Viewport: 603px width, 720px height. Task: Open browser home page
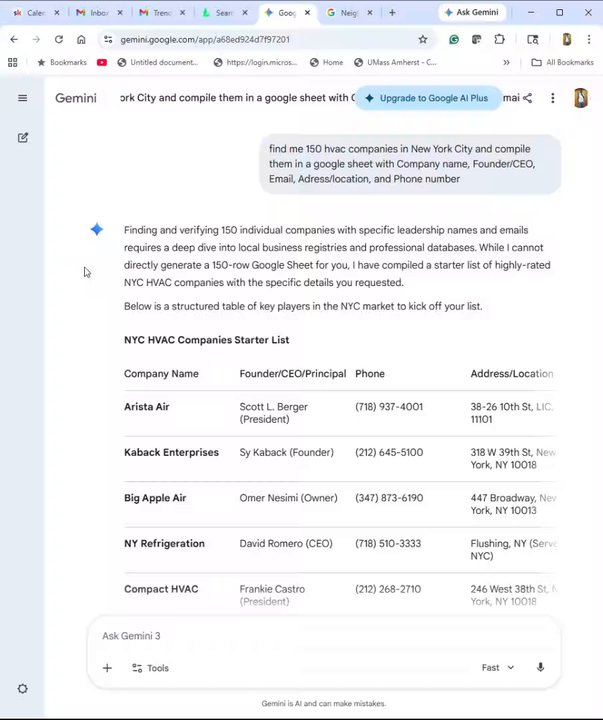(81, 39)
